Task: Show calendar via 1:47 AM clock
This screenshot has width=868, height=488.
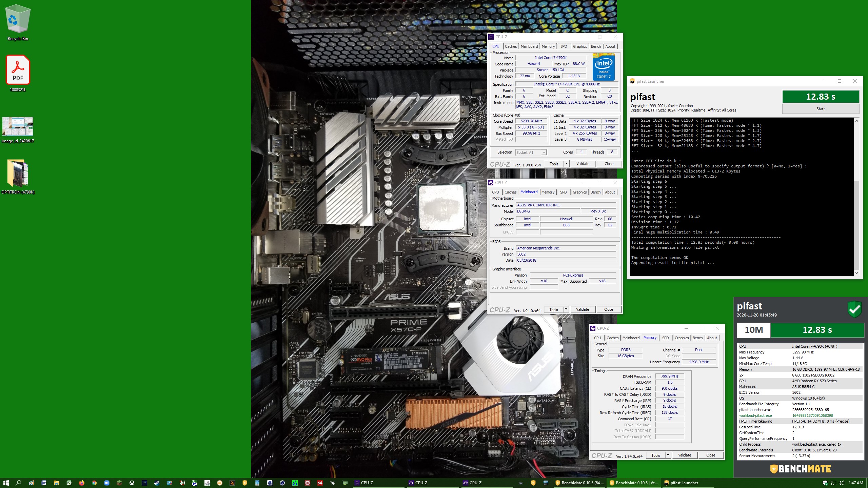Action: tap(856, 483)
